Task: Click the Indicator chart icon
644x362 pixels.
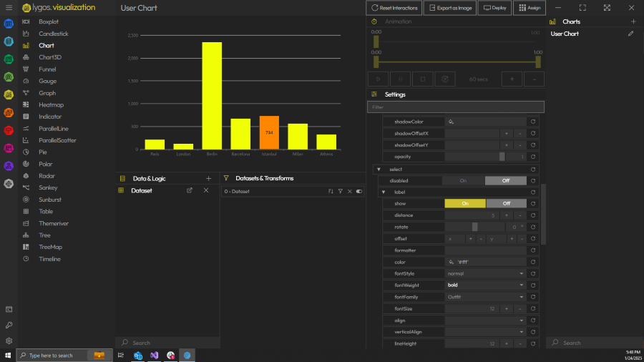Action: click(x=26, y=117)
